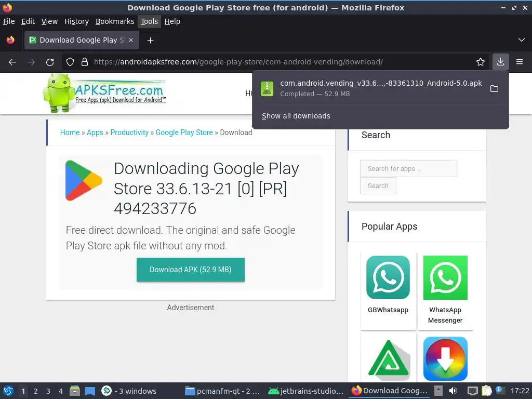Click the back navigation arrow
Screen dimensions: 532x399
pyautogui.click(x=12, y=62)
